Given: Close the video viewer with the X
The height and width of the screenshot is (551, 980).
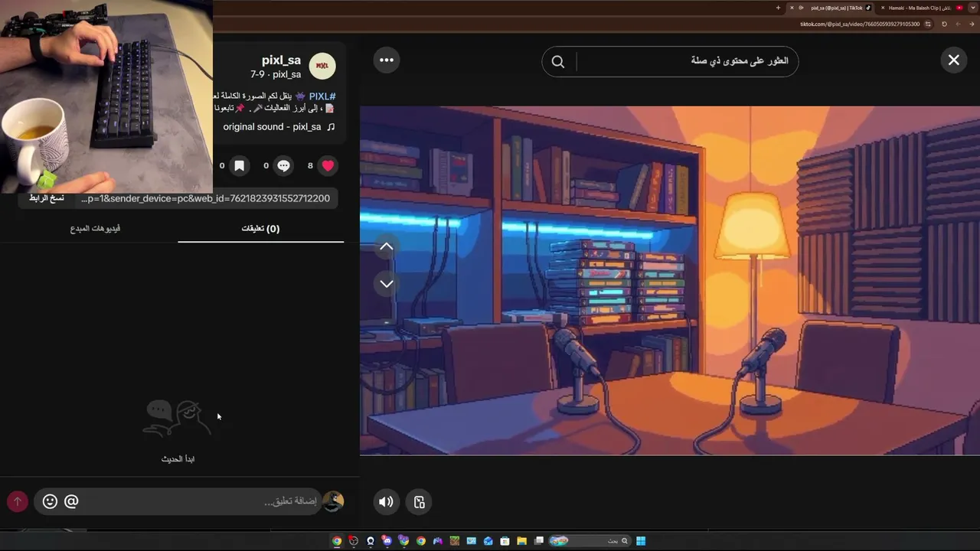Looking at the screenshot, I should [953, 60].
